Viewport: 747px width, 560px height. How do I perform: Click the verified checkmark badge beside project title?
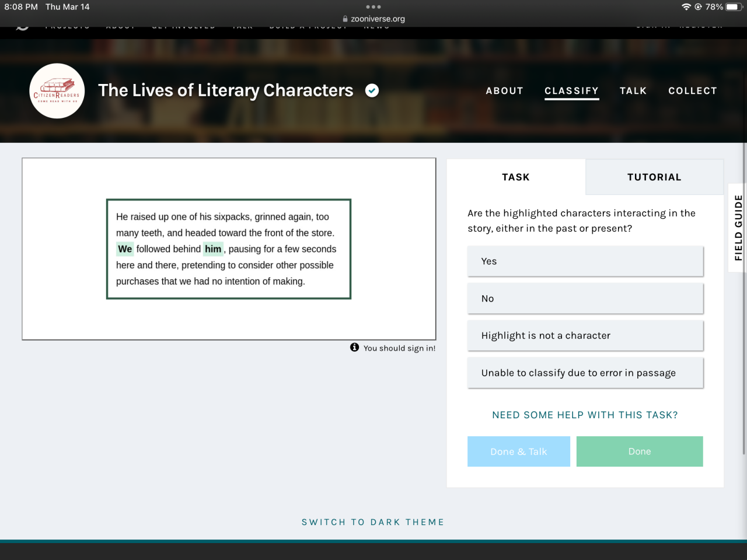[x=372, y=90]
